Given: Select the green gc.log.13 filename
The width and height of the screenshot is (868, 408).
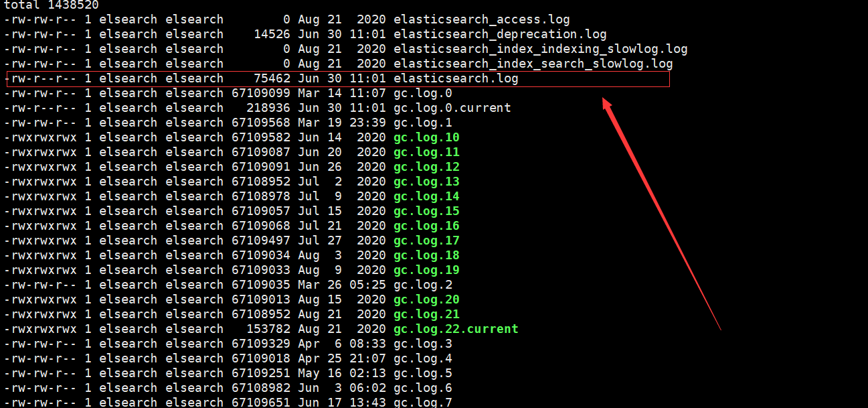Looking at the screenshot, I should pos(426,182).
